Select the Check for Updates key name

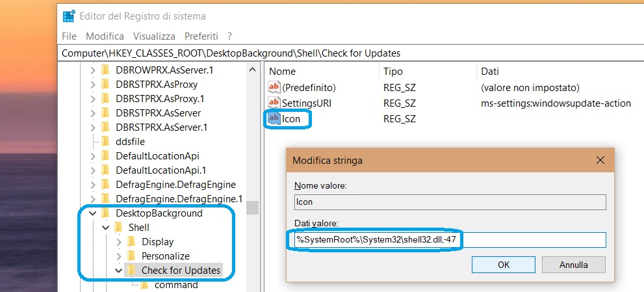pyautogui.click(x=181, y=271)
